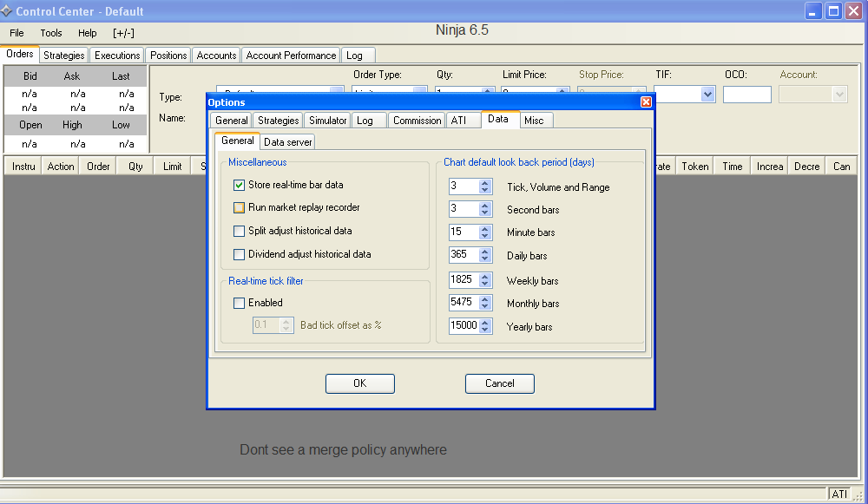Switch to Executions tab
Image resolution: width=868 pixels, height=504 pixels.
tap(117, 56)
